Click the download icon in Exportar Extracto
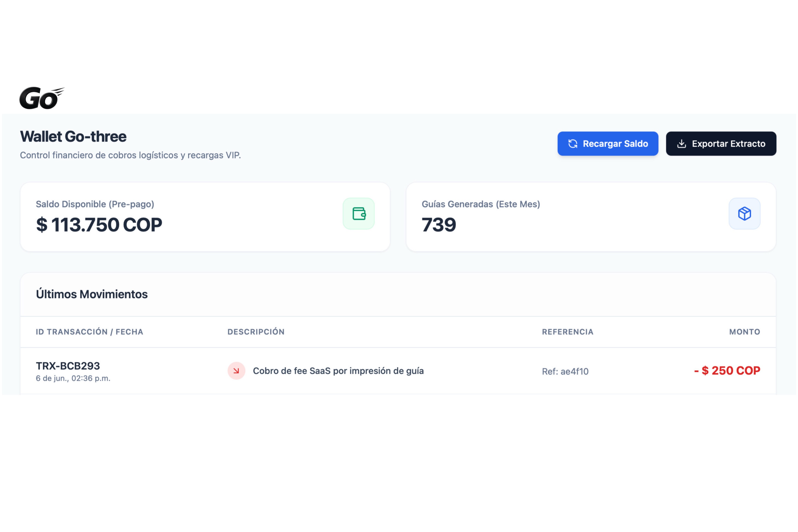 681,144
